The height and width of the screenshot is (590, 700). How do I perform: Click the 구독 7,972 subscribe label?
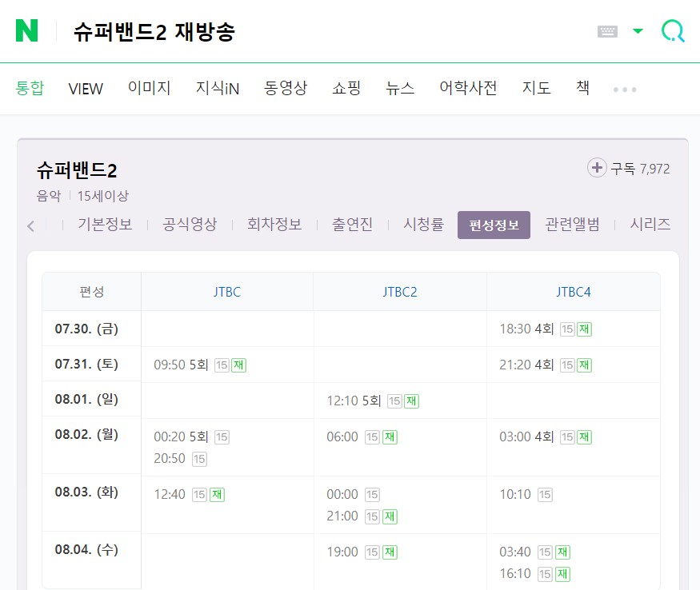640,169
